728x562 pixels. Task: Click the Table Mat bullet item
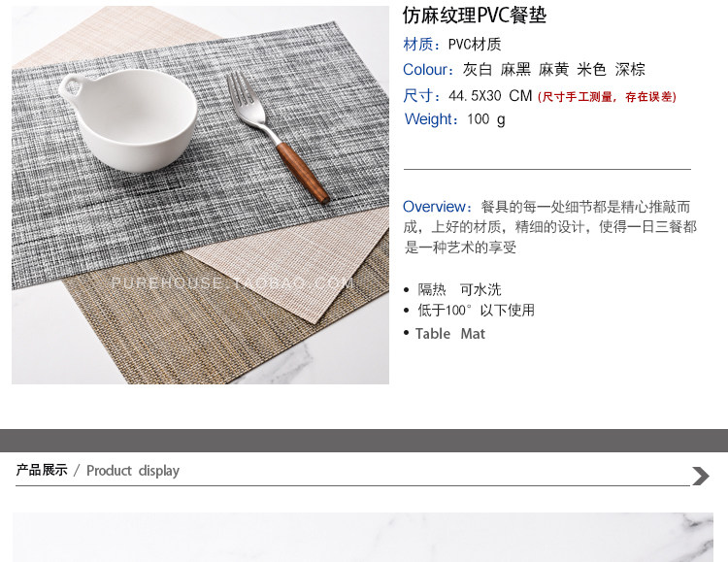coord(449,334)
